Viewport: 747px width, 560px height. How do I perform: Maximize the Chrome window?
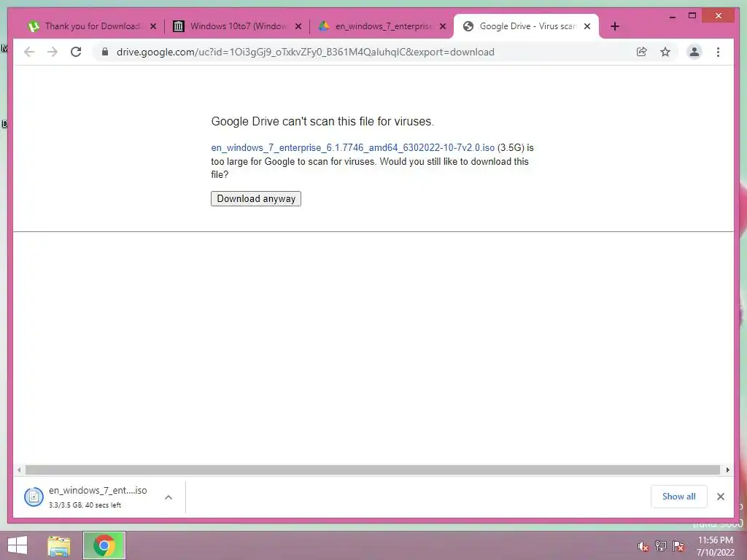[x=692, y=16]
